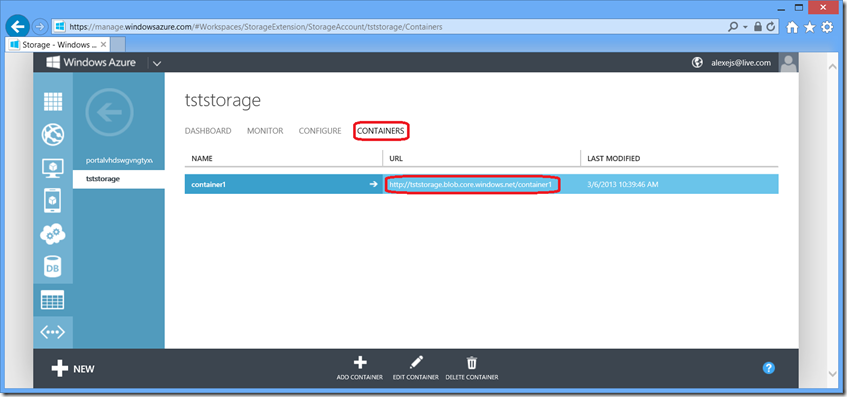Screen dimensions: 847x397
Task: Select the Containers tab
Action: [381, 131]
